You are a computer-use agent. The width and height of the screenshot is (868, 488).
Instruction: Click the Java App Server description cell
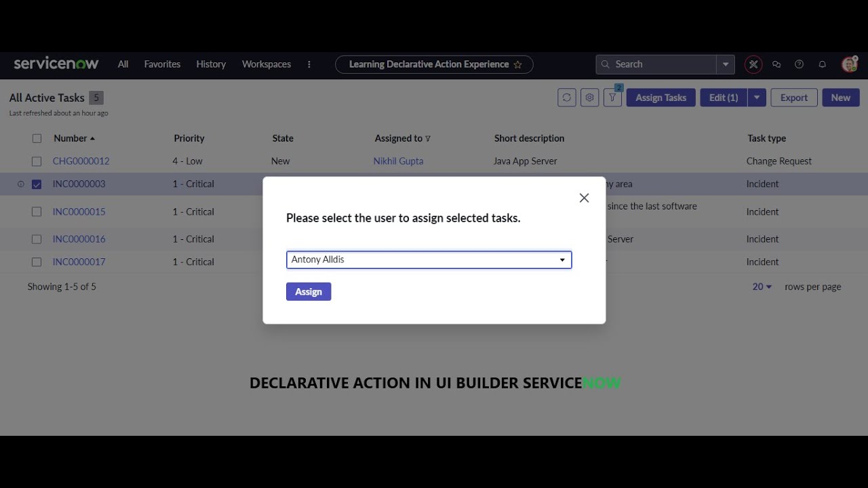[x=526, y=161]
